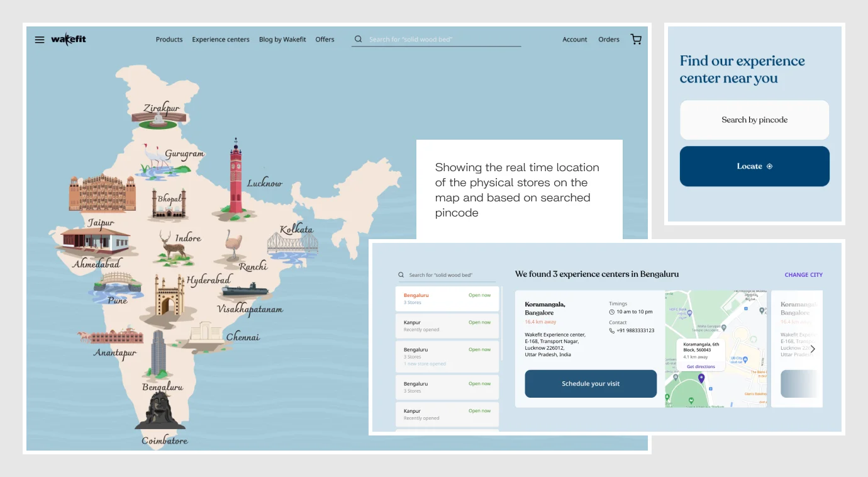Click the Locate button
The width and height of the screenshot is (868, 477).
754,166
